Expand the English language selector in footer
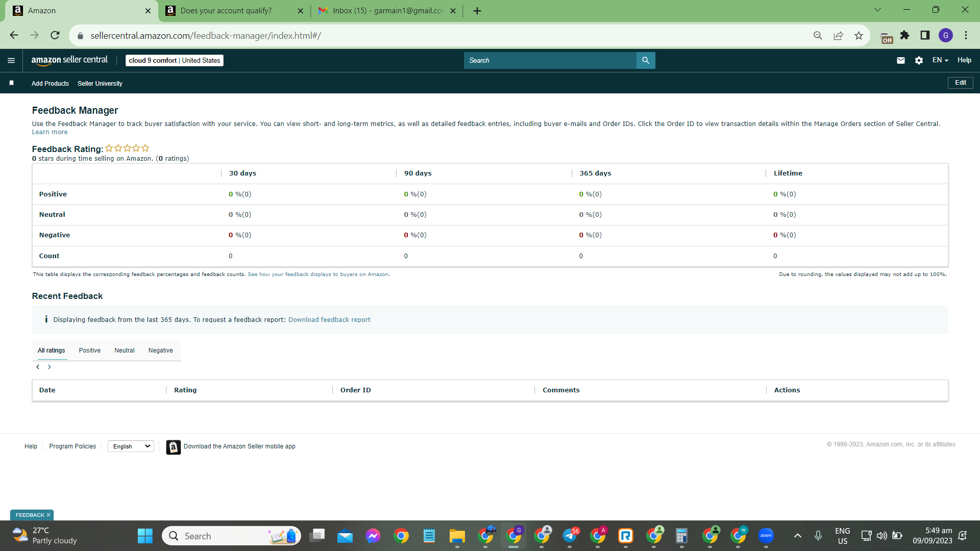This screenshot has width=980, height=551. click(131, 446)
